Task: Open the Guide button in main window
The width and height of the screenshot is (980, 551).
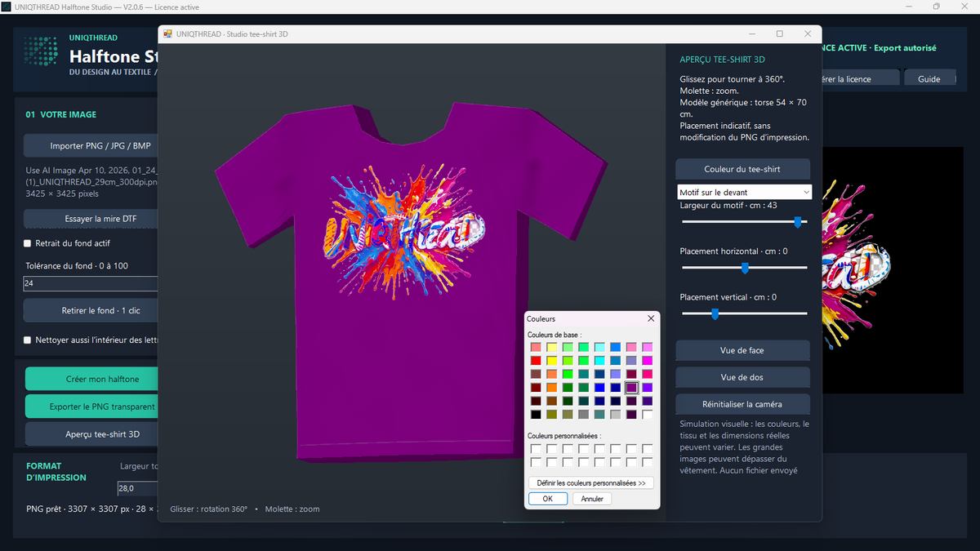Action: [x=929, y=79]
